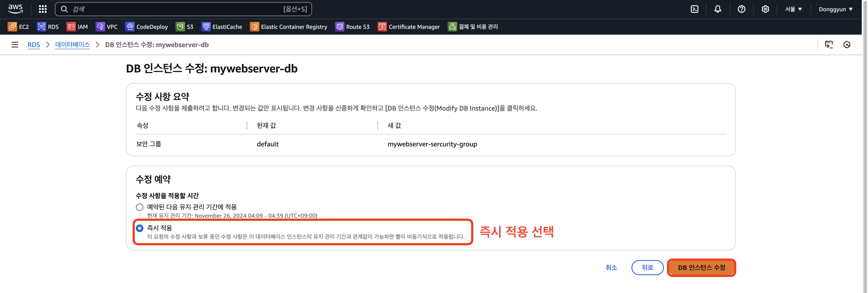Screen dimensions: 868x293
Task: Go to 데이터베이스 breadcrumb link
Action: click(x=72, y=44)
